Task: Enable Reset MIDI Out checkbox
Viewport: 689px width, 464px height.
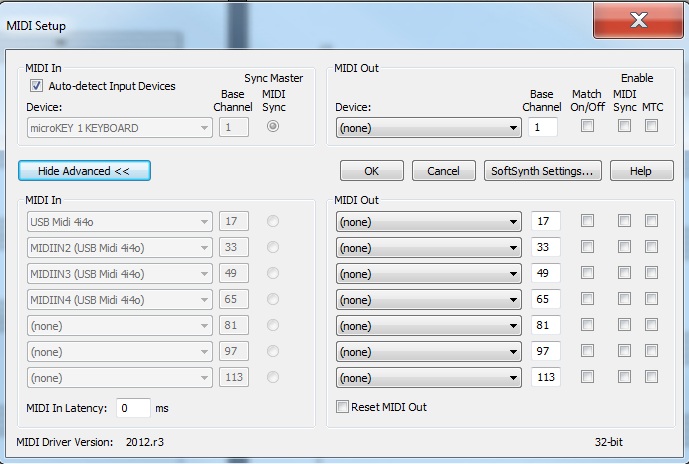Action: tap(343, 407)
